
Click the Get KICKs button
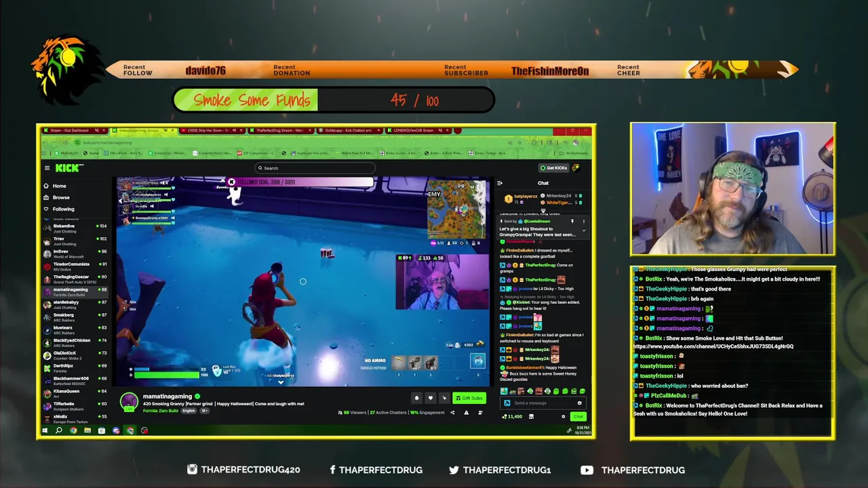pyautogui.click(x=553, y=168)
